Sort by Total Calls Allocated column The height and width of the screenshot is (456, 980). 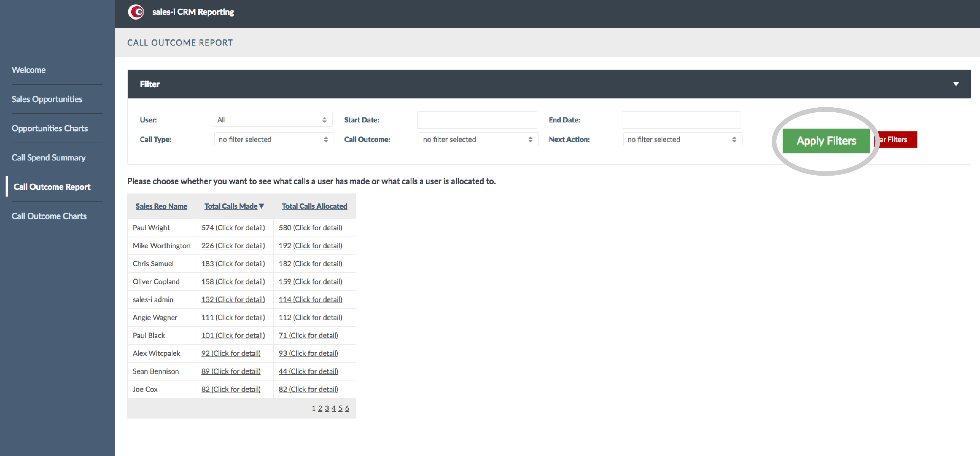pyautogui.click(x=314, y=206)
